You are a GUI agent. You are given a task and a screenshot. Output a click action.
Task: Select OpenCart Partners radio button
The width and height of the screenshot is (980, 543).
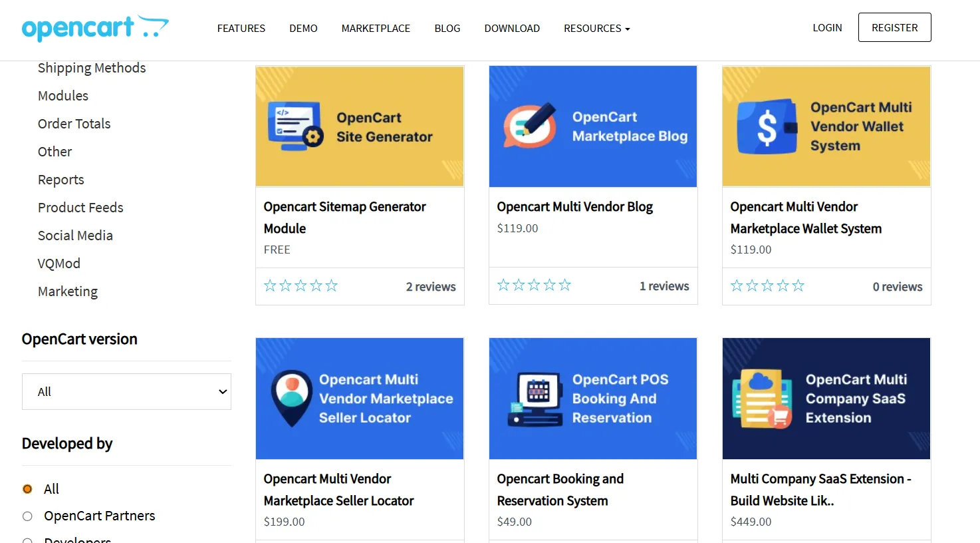coord(27,516)
